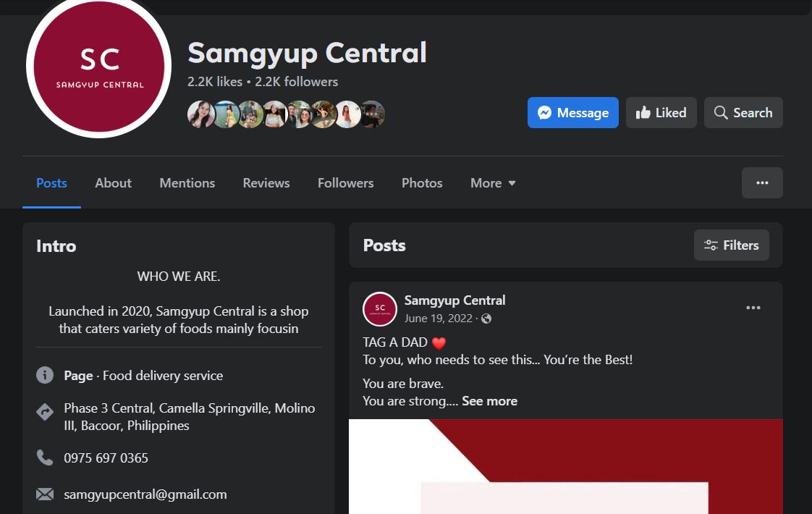Open the three-dot menu on the June 19 post
The image size is (812, 514).
(753, 308)
